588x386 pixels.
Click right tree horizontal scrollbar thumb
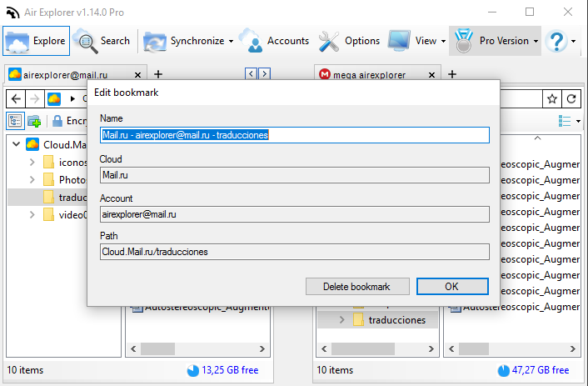362,348
